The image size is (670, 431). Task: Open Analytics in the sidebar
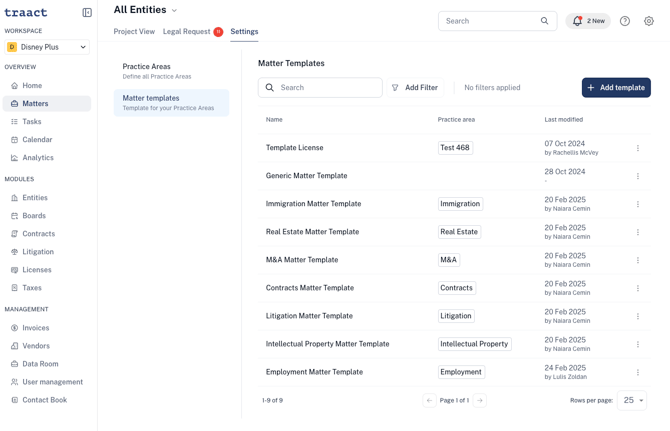pos(47,157)
